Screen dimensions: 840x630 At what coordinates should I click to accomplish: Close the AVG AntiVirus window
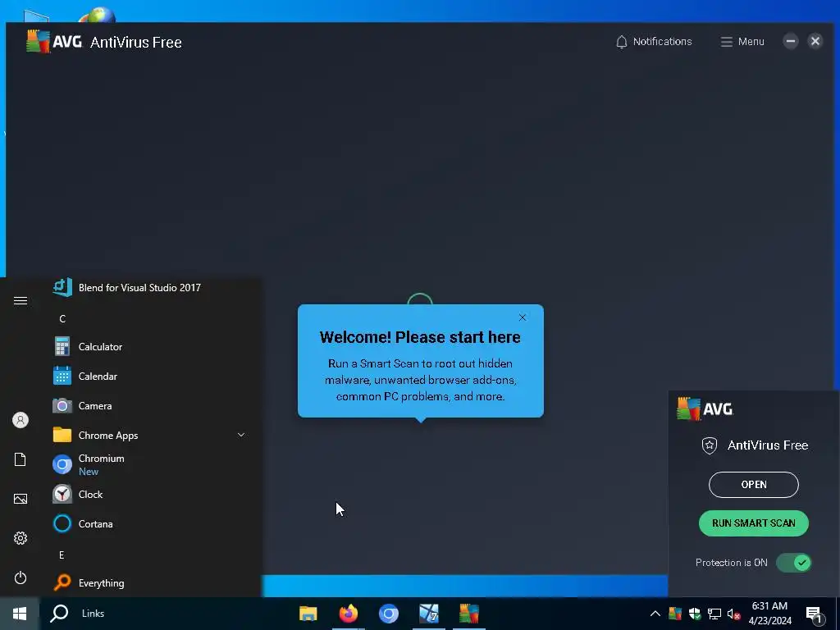coord(815,41)
